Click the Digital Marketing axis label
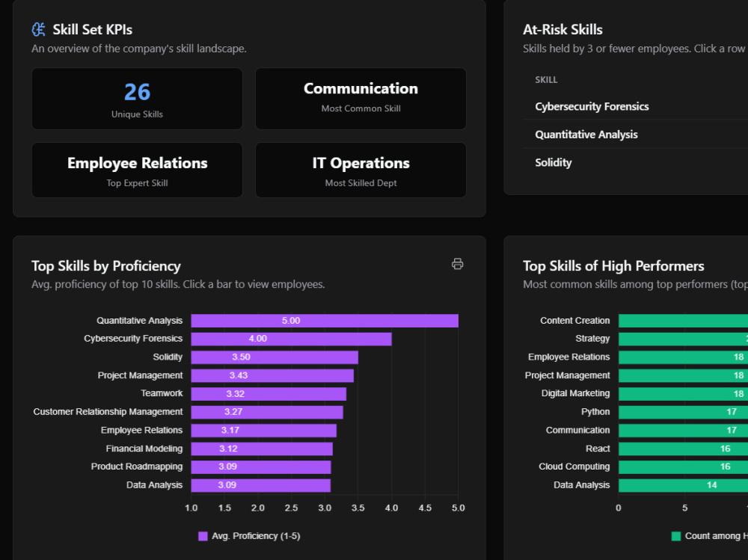 (x=575, y=393)
